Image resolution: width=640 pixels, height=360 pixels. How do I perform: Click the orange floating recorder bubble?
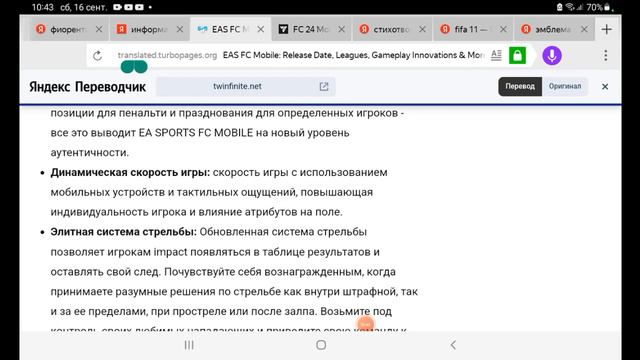tap(365, 324)
